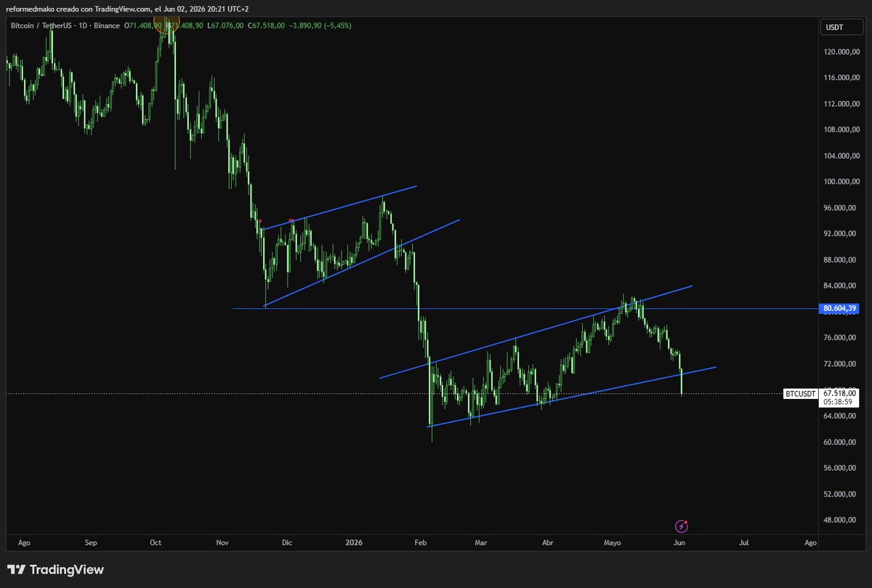Viewport: 872px width, 588px height.
Task: Click the close value C67.518,00
Action: coord(268,25)
